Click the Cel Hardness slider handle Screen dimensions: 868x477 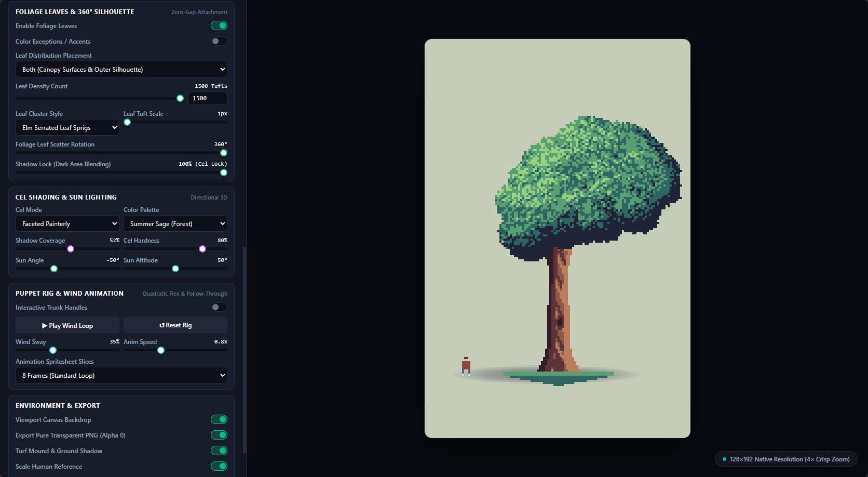[202, 249]
